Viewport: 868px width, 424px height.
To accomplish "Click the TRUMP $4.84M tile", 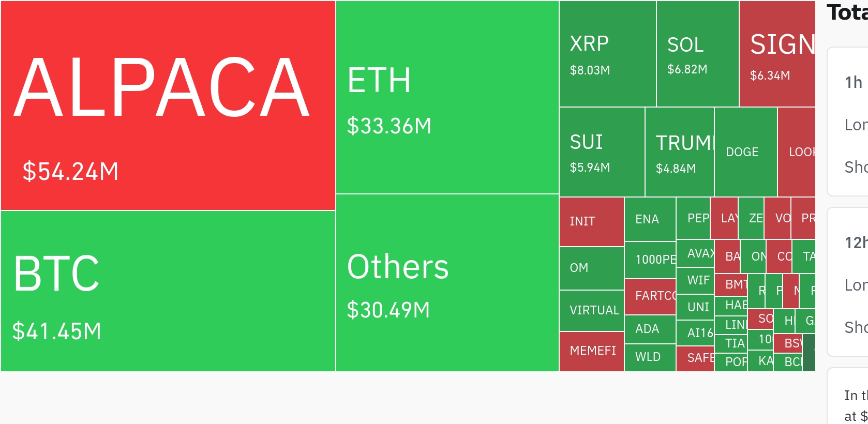I will (x=679, y=152).
